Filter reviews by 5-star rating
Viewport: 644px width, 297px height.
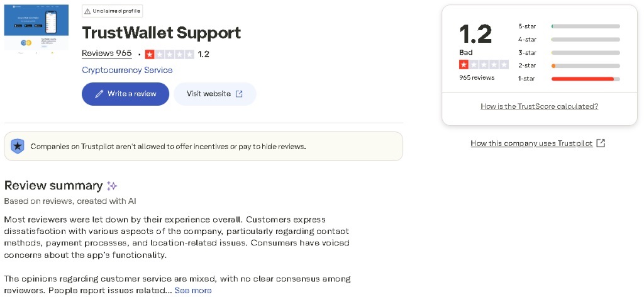click(x=569, y=26)
